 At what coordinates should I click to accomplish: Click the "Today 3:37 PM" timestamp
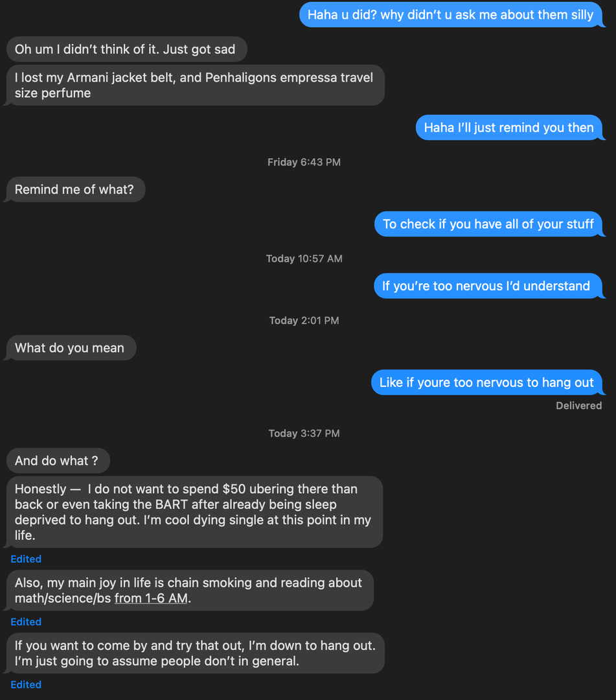pos(304,433)
